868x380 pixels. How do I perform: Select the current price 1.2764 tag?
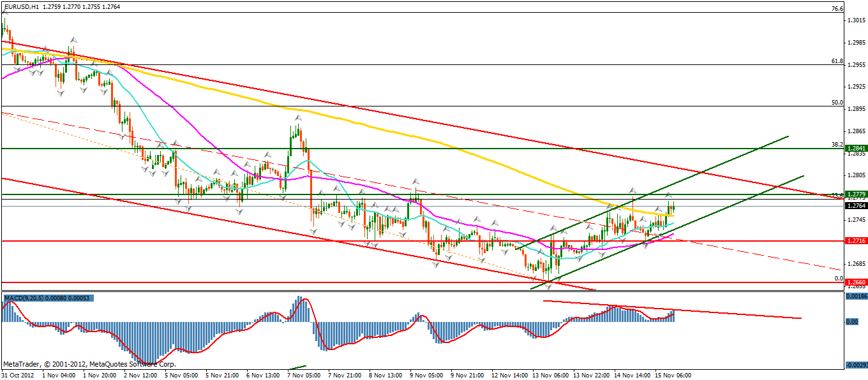coord(855,206)
